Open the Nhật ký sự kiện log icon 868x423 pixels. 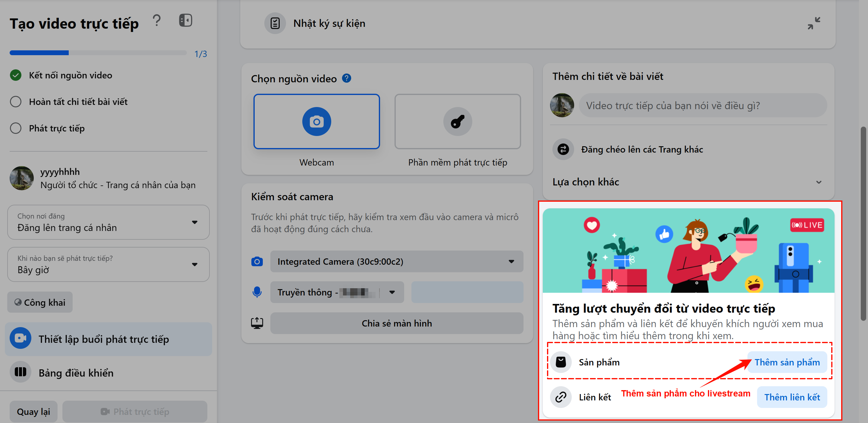(x=275, y=23)
